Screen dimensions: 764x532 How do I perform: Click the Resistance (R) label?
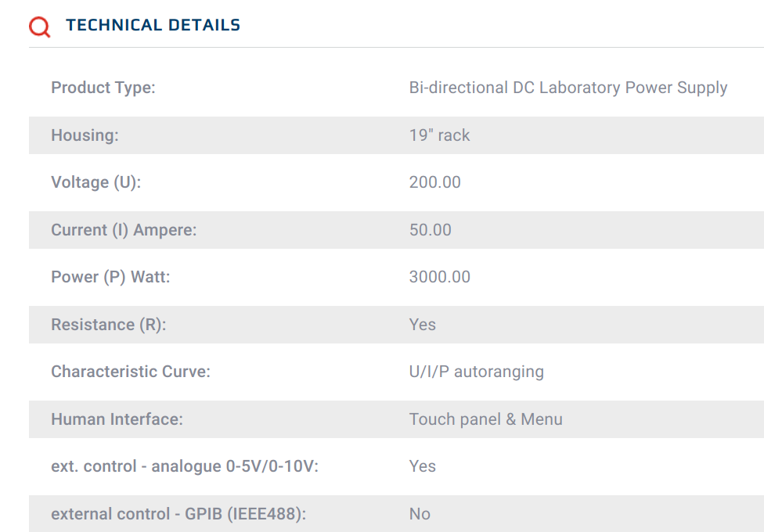(x=109, y=325)
